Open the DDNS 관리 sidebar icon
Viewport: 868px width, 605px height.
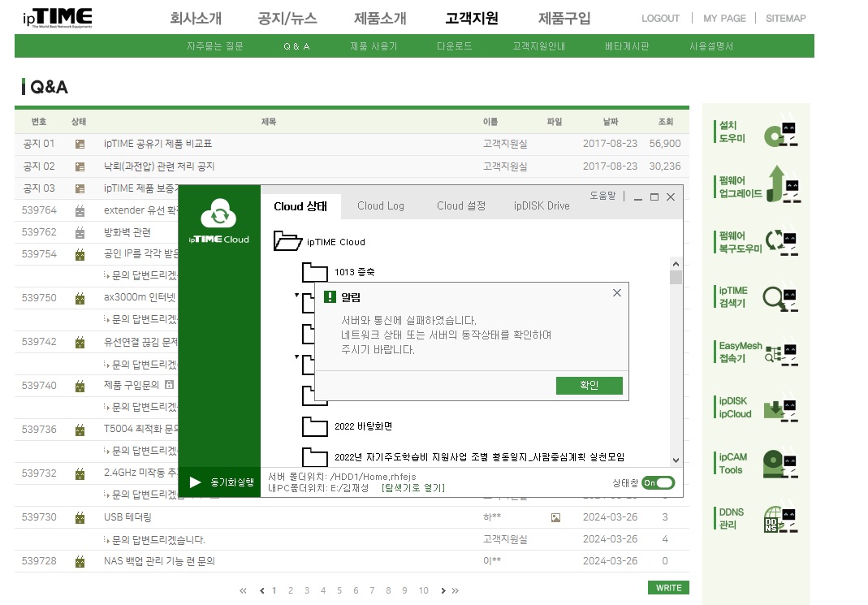pyautogui.click(x=780, y=520)
